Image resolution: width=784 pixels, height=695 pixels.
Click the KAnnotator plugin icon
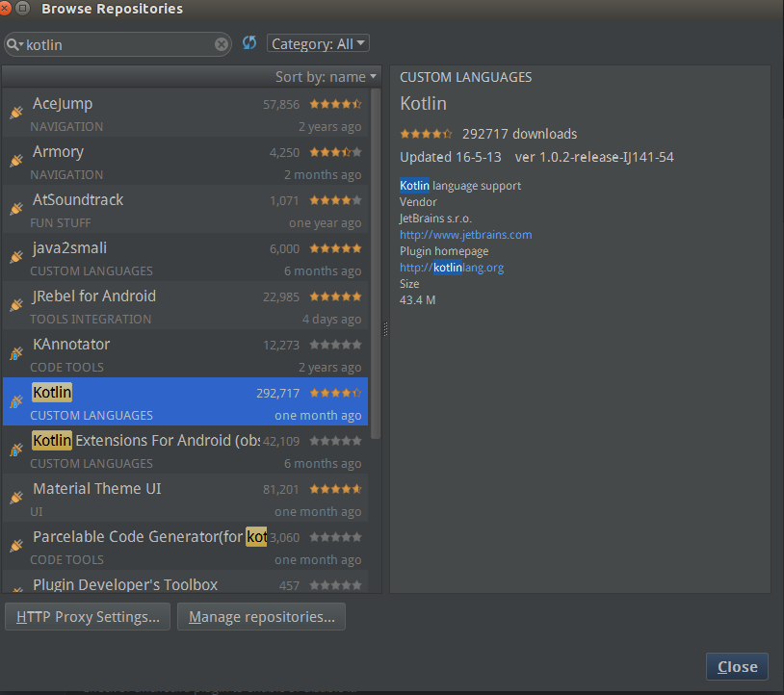[x=16, y=353]
